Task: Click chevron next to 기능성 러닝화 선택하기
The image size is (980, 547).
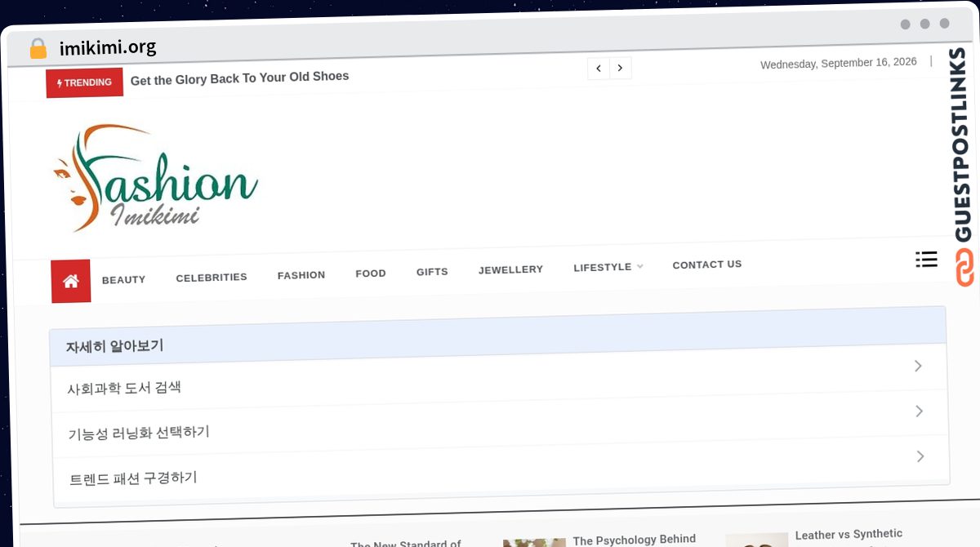Action: tap(920, 411)
